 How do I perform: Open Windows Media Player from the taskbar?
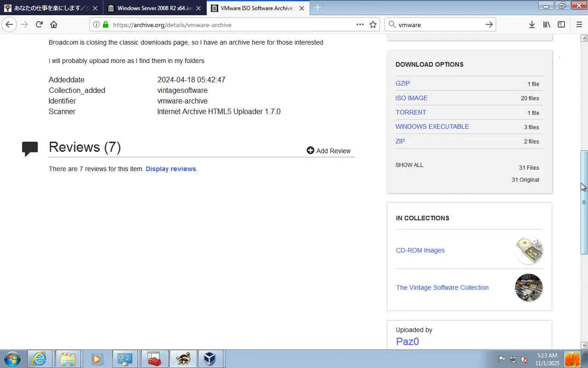96,359
